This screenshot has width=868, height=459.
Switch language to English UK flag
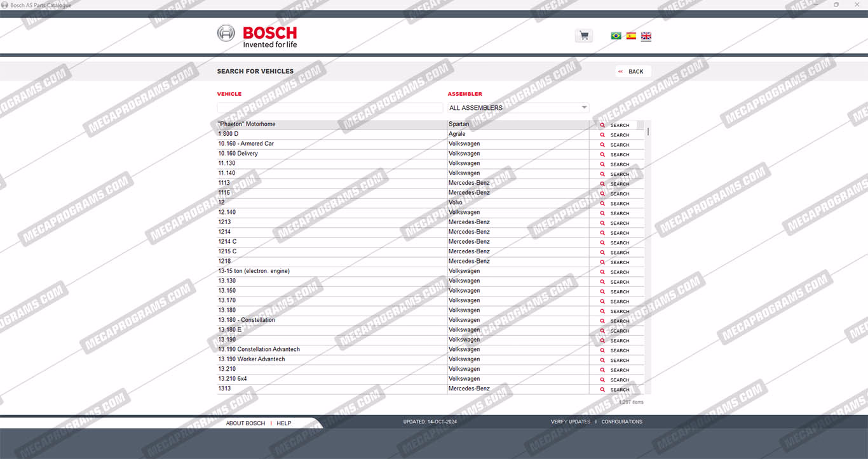coord(646,36)
